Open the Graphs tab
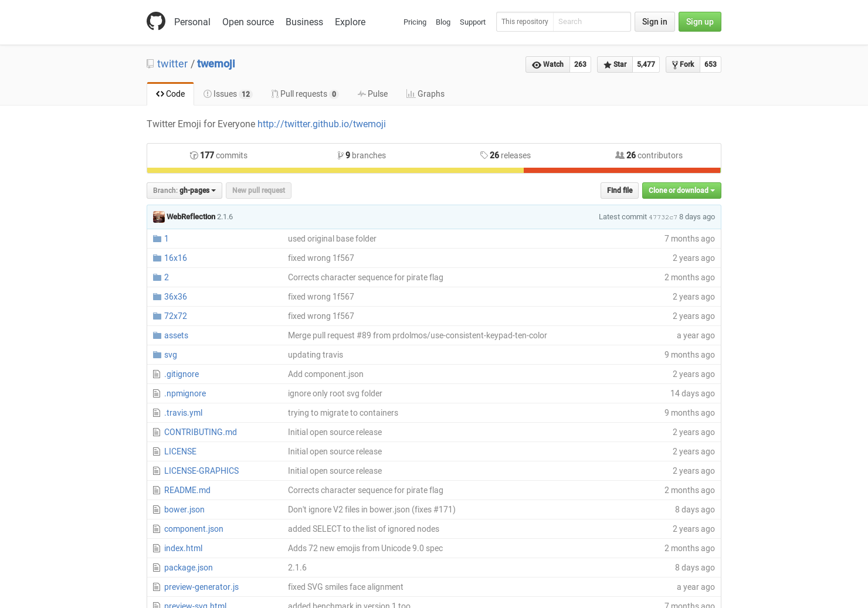Image resolution: width=868 pixels, height=608 pixels. pyautogui.click(x=425, y=94)
